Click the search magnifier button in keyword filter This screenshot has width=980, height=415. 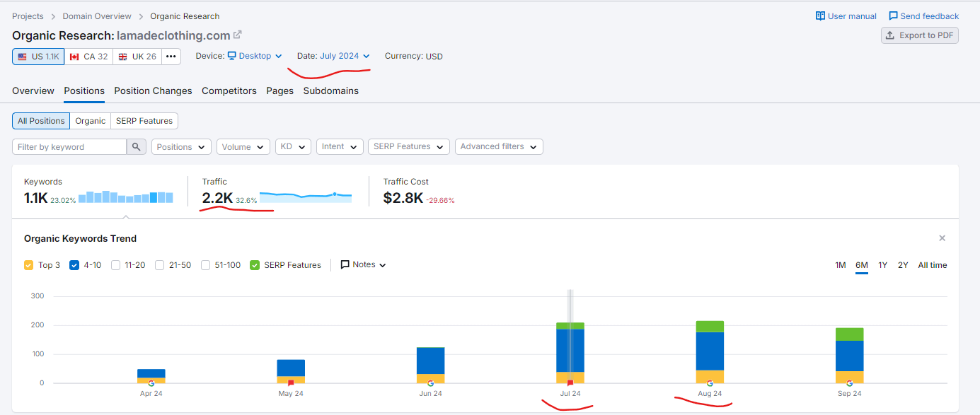coord(137,147)
